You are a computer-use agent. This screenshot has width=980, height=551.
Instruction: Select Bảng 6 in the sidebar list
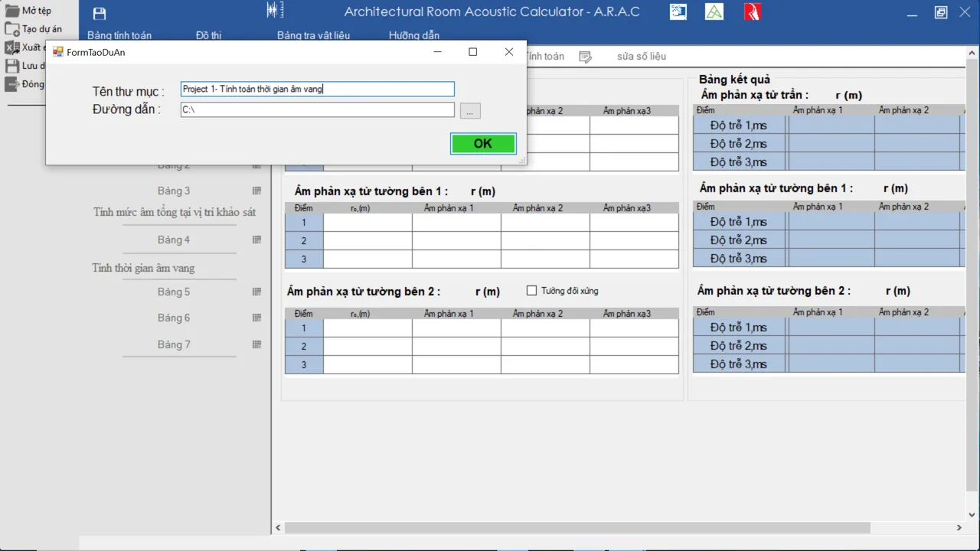click(x=174, y=318)
